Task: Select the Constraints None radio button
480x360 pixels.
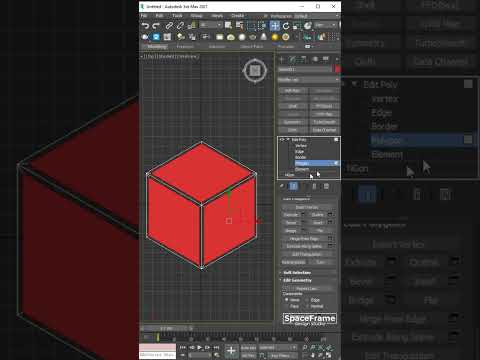Action: 286,300
